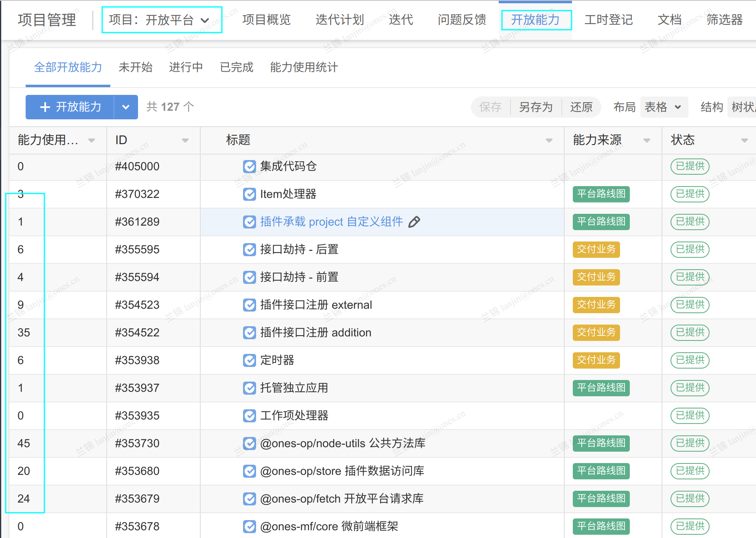Switch to the 项目概览 tab

pyautogui.click(x=267, y=20)
